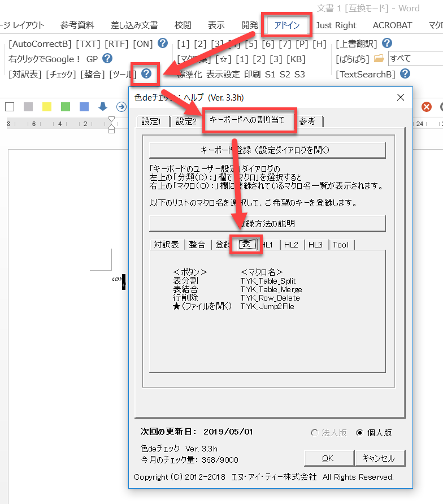
Task: Click the help icon next to [ツール]
Action: [x=146, y=73]
